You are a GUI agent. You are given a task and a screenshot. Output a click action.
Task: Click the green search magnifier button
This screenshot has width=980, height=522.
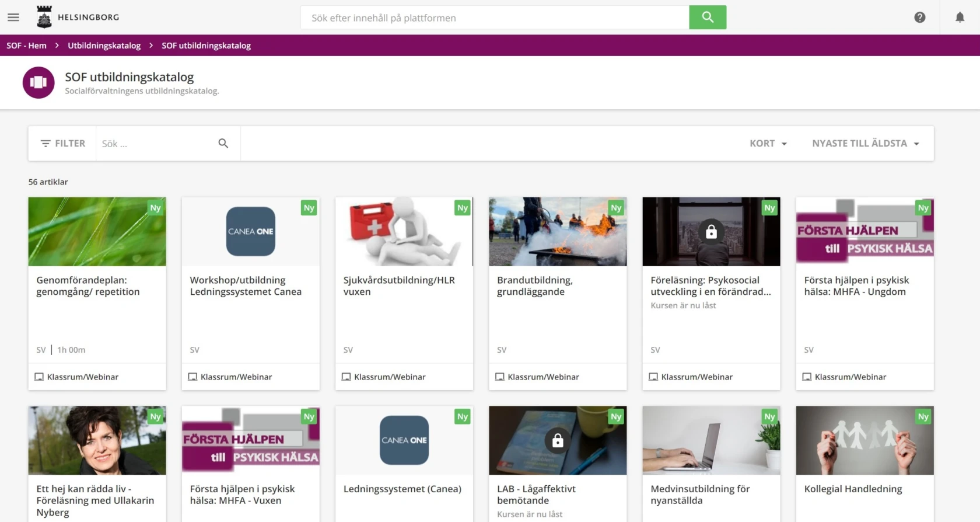[x=708, y=18]
